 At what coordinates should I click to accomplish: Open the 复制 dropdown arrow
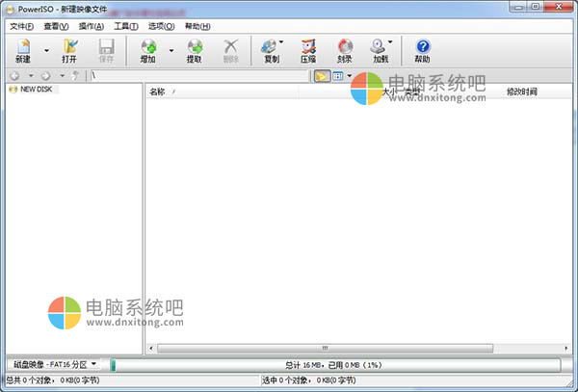tap(281, 42)
